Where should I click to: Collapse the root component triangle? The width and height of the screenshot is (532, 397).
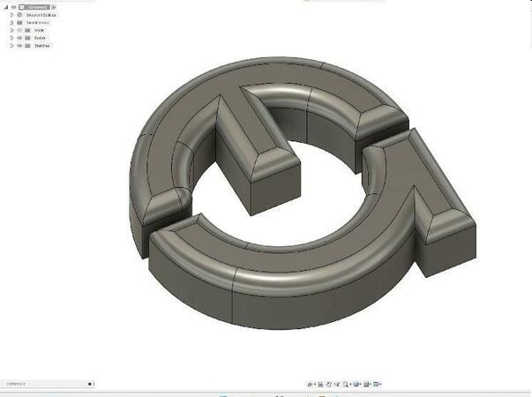tap(6, 7)
